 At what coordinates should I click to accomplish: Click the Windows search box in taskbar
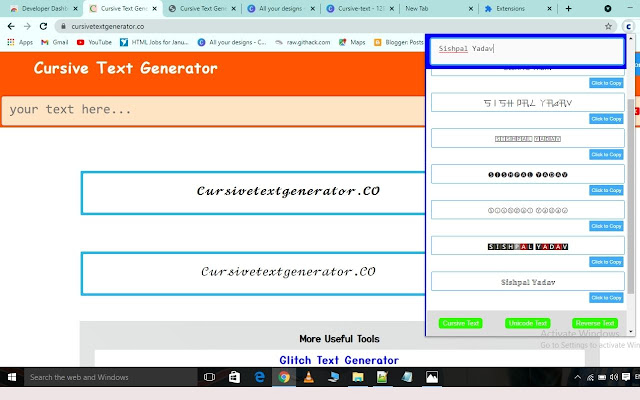(111, 377)
